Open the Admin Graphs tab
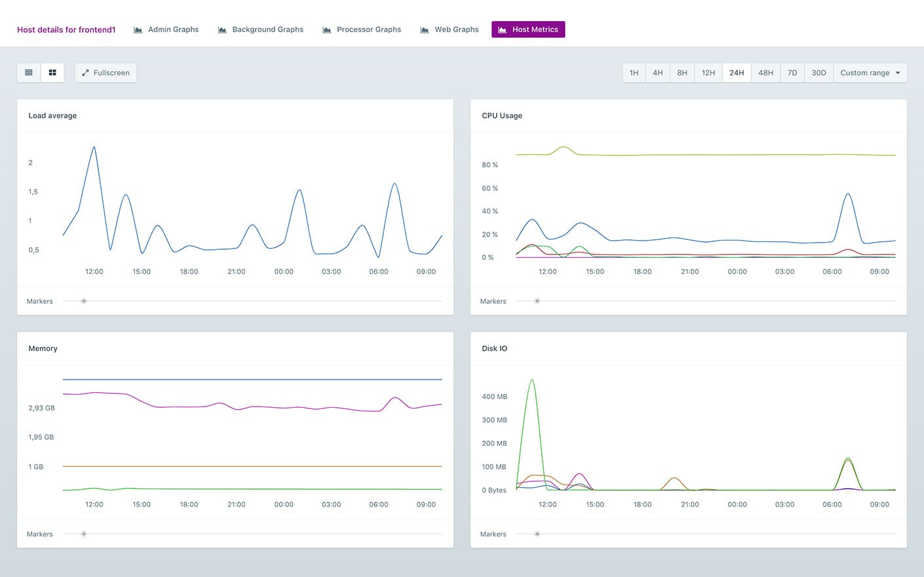The image size is (924, 577). click(166, 30)
